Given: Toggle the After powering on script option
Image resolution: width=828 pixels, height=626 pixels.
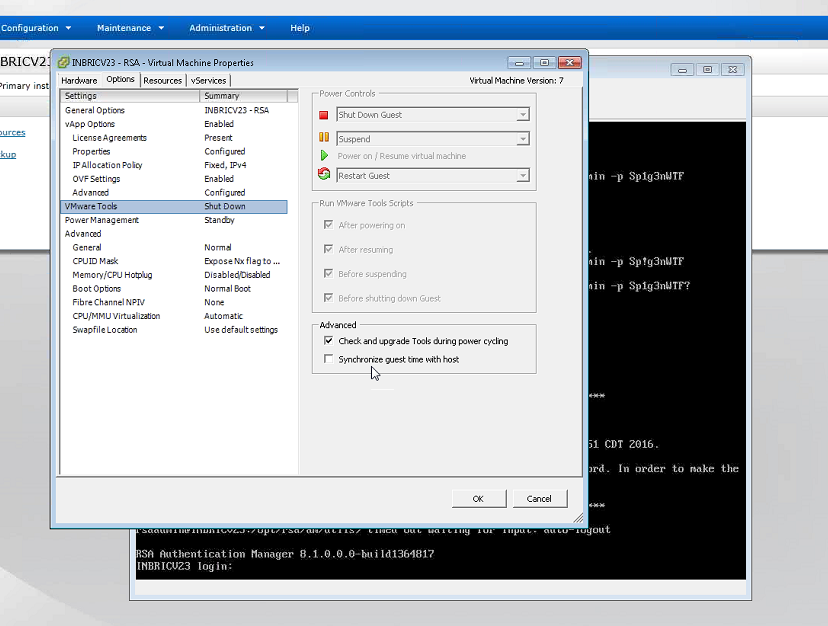Looking at the screenshot, I should pyautogui.click(x=330, y=224).
